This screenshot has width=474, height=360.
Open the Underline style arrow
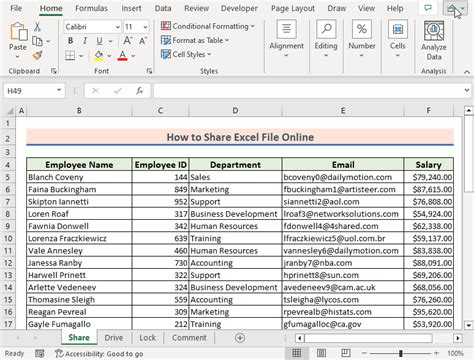pyautogui.click(x=110, y=41)
